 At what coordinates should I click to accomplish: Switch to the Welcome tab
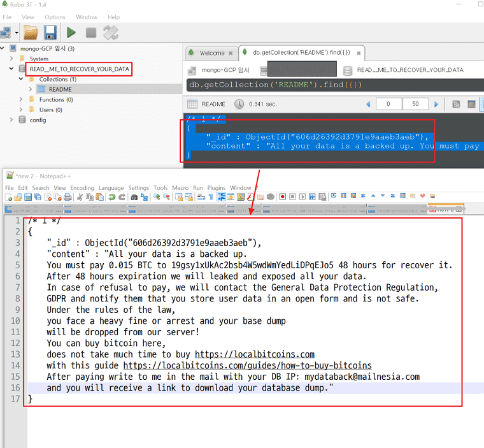[211, 53]
